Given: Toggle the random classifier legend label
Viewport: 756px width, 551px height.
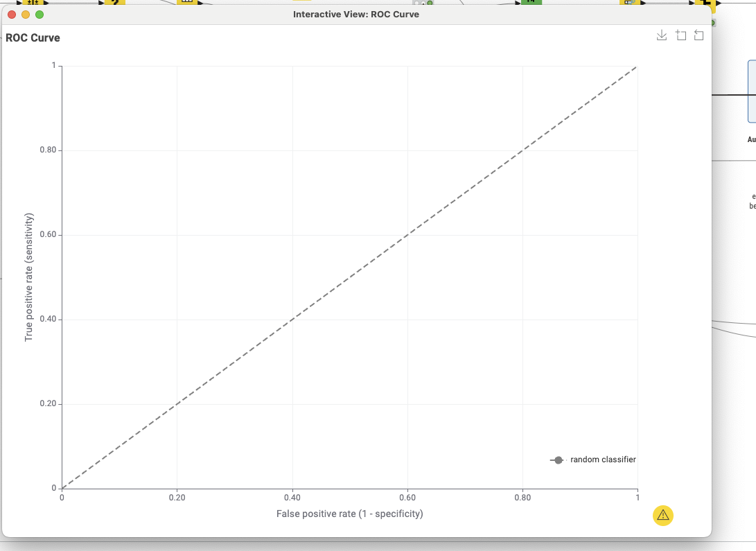Looking at the screenshot, I should pos(602,460).
